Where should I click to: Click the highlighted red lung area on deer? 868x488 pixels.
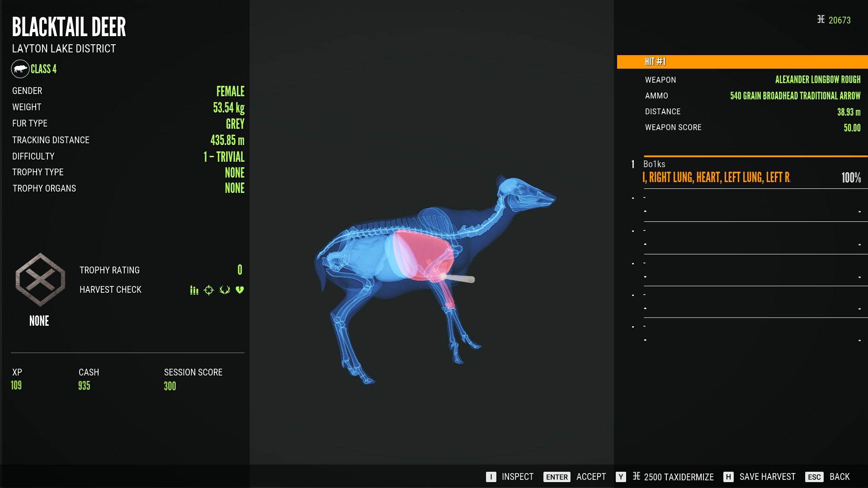[x=423, y=254]
